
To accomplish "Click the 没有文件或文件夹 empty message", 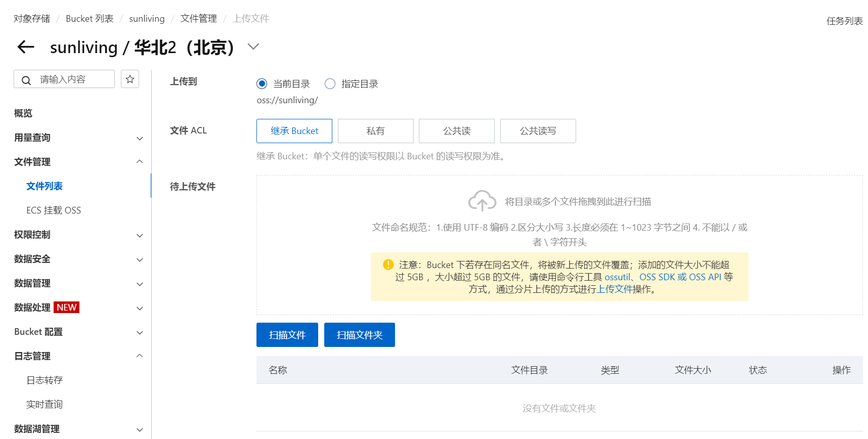I will click(559, 408).
